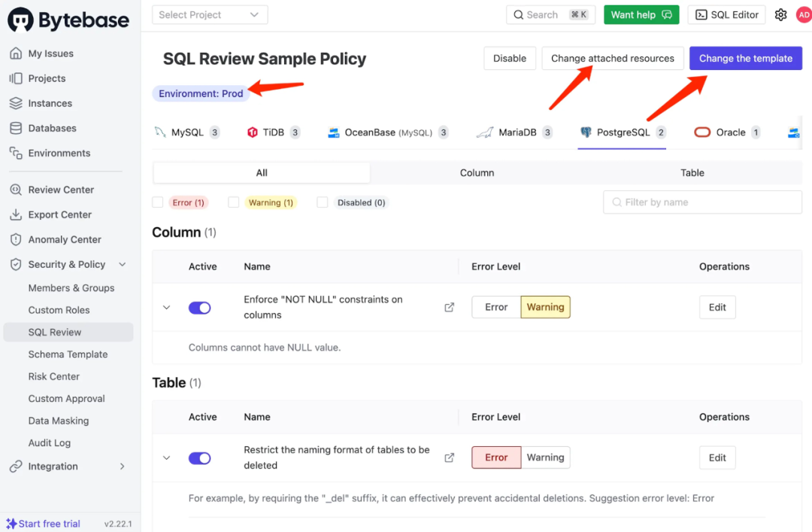Click the Environments sidebar icon
812x532 pixels.
(x=16, y=153)
